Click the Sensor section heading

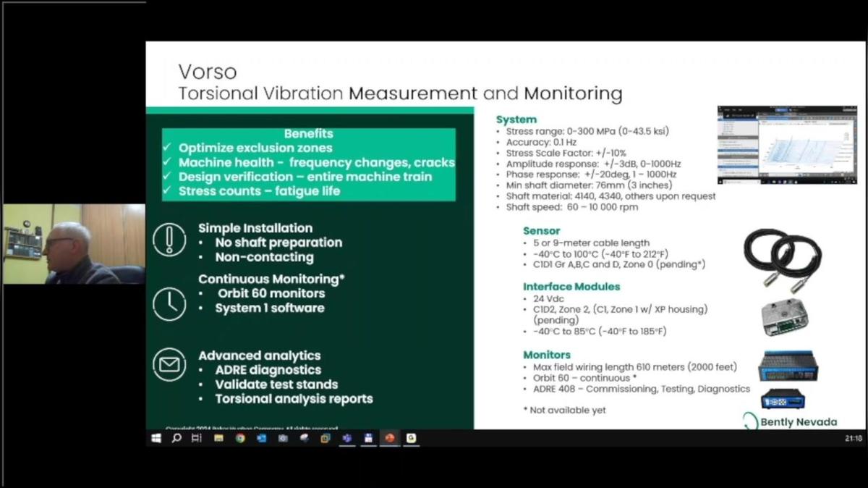pos(542,231)
